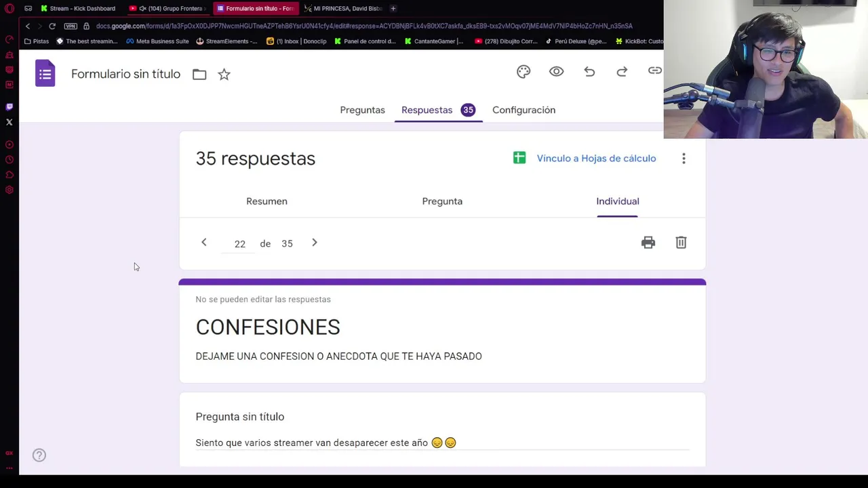Open the tab islands workspace icon

pyautogui.click(x=28, y=8)
